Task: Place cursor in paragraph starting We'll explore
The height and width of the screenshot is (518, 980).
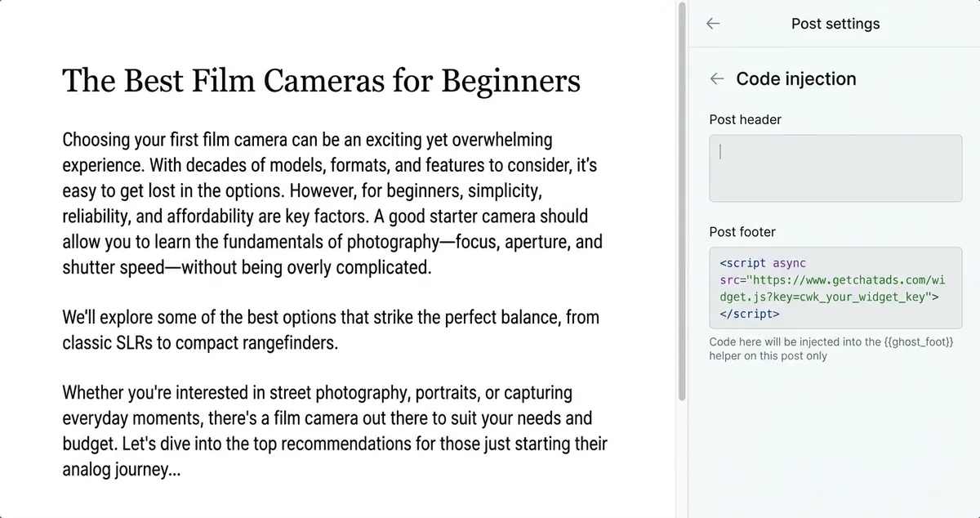Action: tap(331, 329)
